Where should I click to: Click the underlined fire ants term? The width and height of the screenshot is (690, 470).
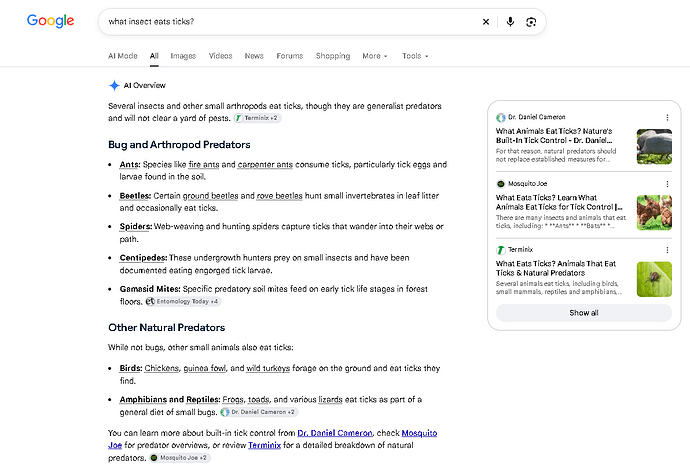click(x=204, y=165)
